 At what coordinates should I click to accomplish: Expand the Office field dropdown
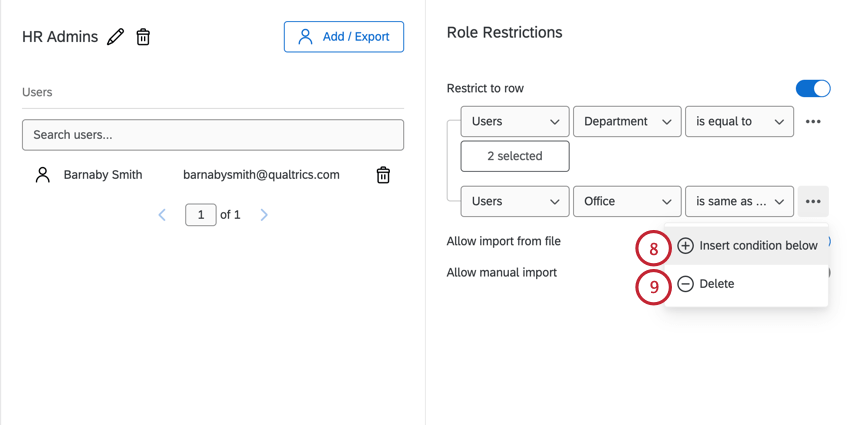click(627, 201)
